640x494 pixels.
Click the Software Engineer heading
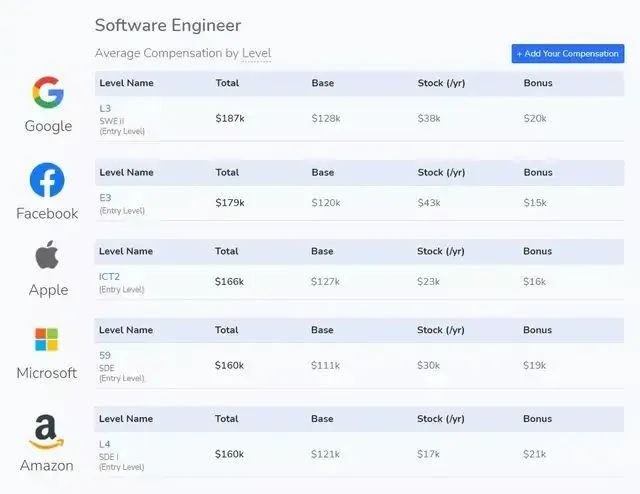click(x=168, y=25)
